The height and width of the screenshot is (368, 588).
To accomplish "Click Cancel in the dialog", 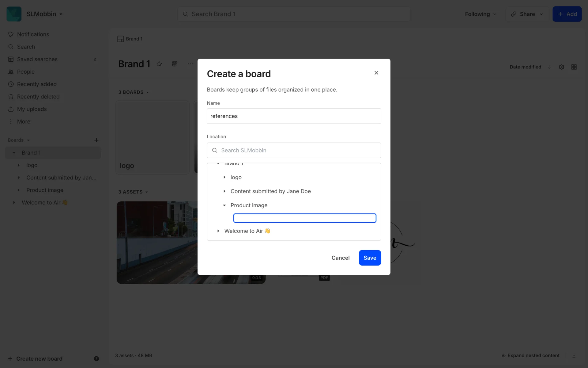I will click(340, 258).
